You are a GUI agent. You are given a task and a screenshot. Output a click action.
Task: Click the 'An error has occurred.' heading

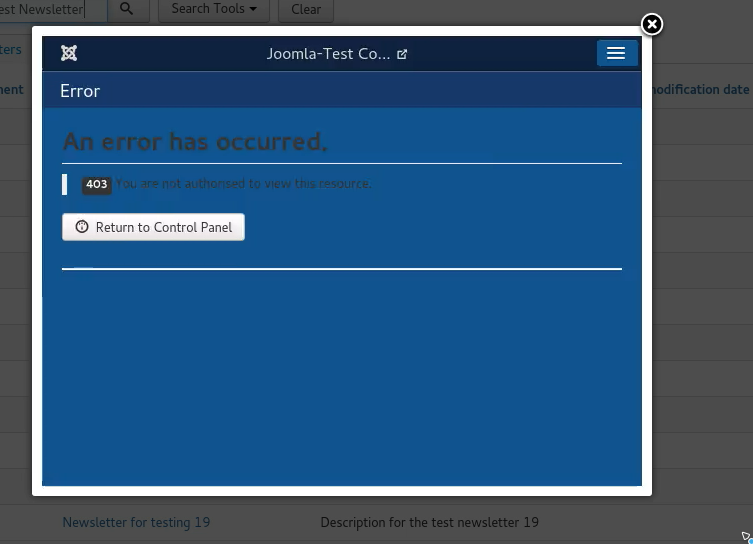(195, 142)
